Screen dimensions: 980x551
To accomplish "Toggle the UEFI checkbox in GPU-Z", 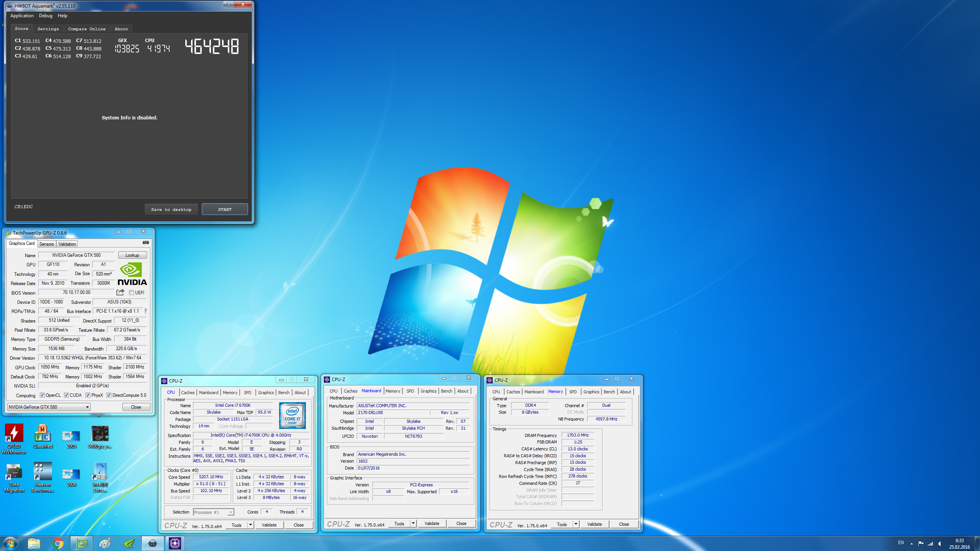I will 131,293.
